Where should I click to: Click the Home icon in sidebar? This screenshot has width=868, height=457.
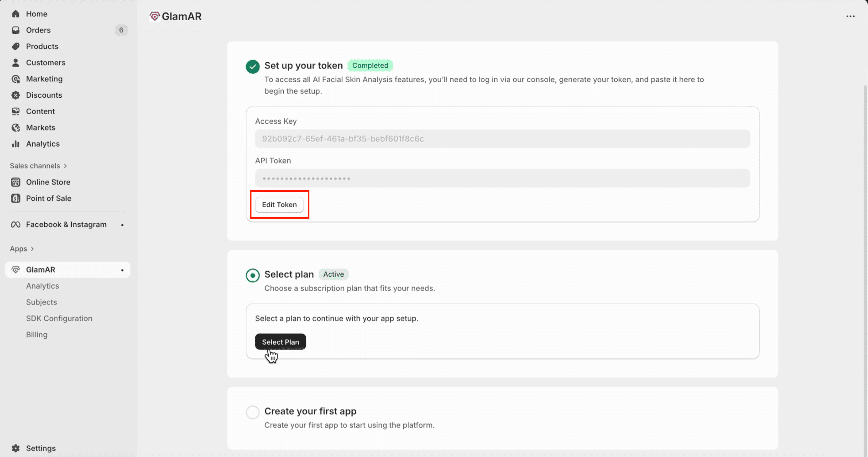(16, 14)
